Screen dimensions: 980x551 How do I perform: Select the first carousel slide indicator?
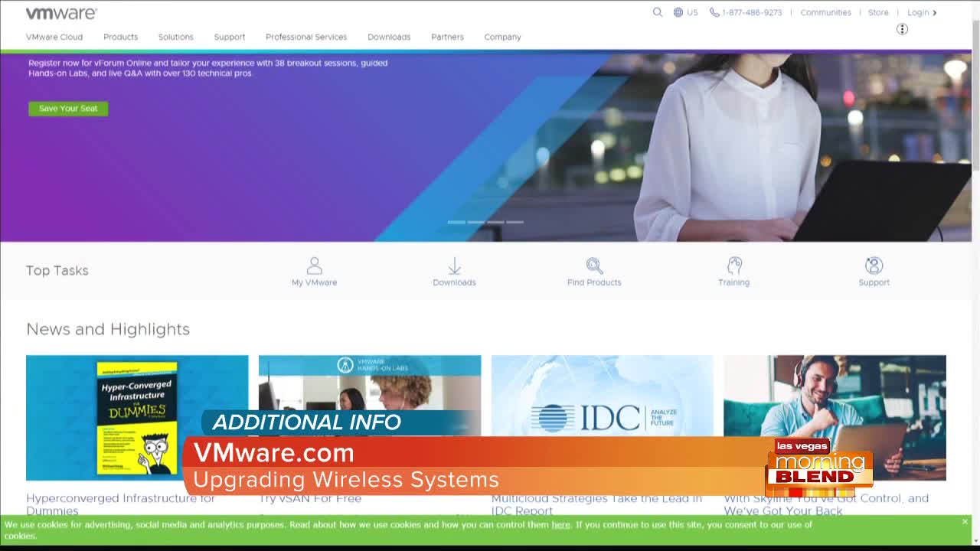pos(456,222)
